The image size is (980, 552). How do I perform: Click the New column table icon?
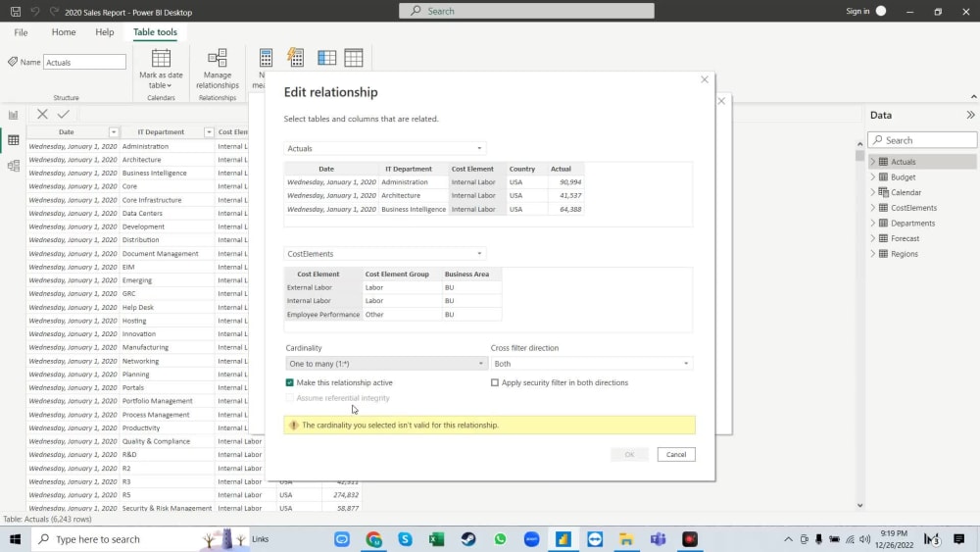[x=326, y=58]
